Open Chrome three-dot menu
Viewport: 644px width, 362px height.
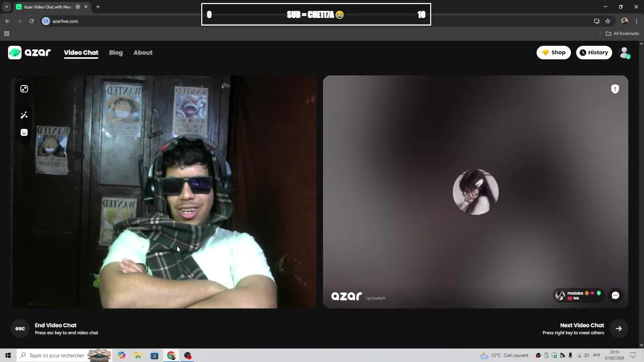tap(636, 21)
